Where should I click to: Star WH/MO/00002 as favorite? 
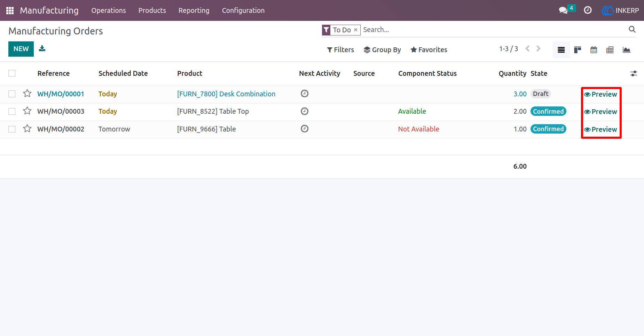point(27,129)
